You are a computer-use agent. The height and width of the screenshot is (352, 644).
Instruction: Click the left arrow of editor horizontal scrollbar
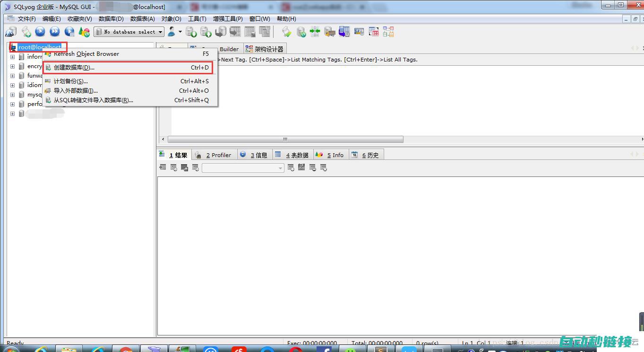tap(163, 139)
